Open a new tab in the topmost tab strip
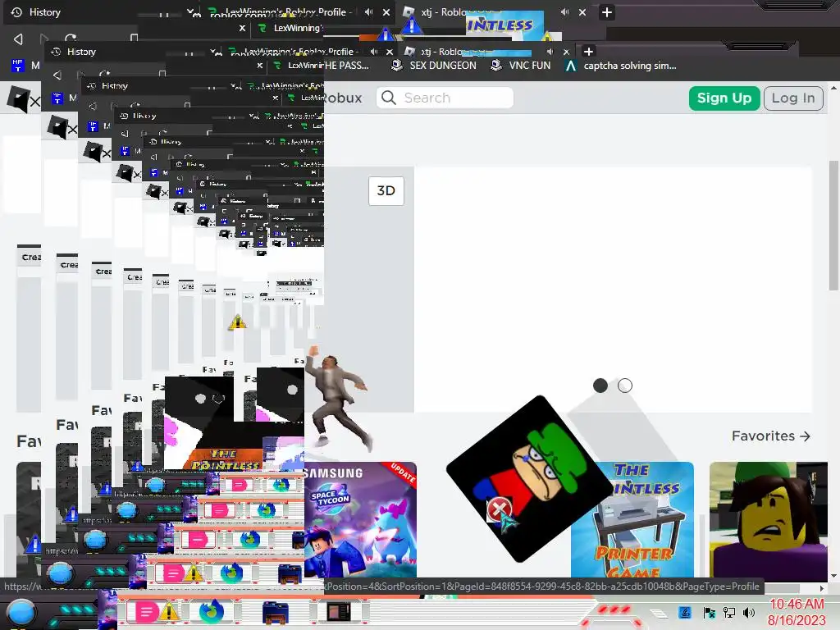Screen dimensions: 840x630 click(606, 12)
